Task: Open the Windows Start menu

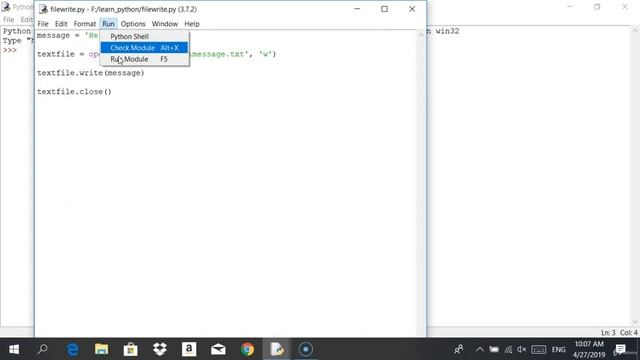Action: pos(14,349)
